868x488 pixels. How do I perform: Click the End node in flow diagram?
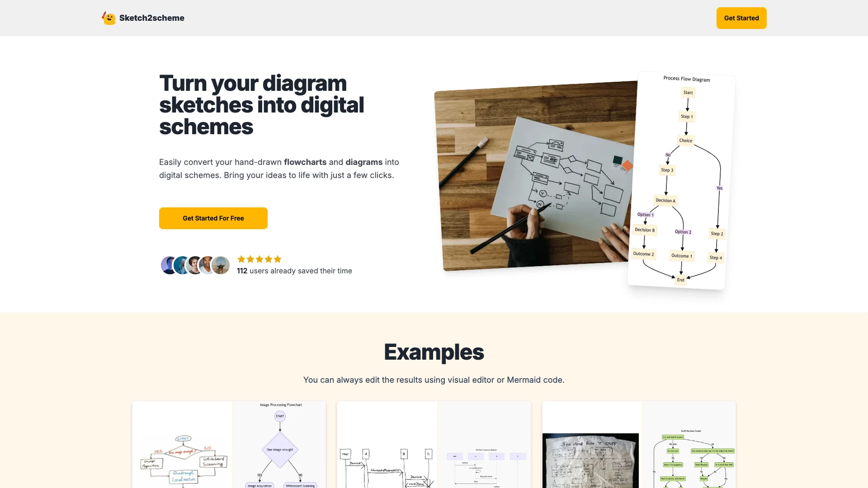(681, 280)
